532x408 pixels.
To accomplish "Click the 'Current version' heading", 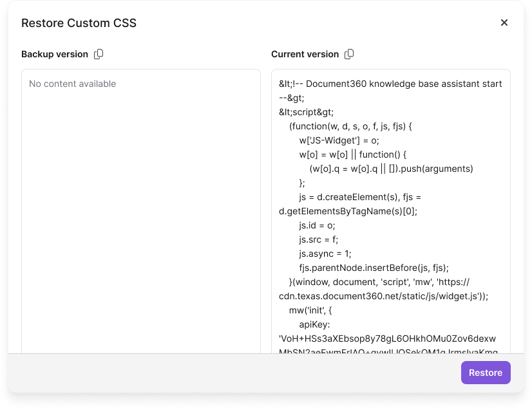I will coord(305,54).
